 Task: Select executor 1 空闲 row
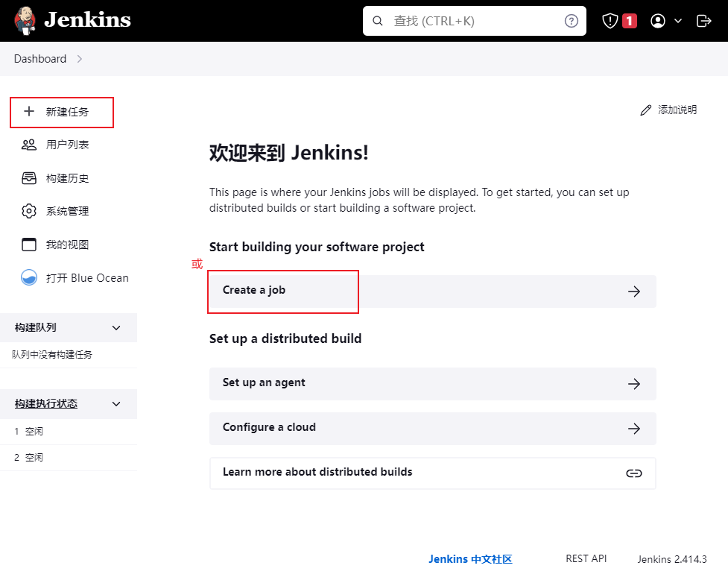[x=69, y=432]
